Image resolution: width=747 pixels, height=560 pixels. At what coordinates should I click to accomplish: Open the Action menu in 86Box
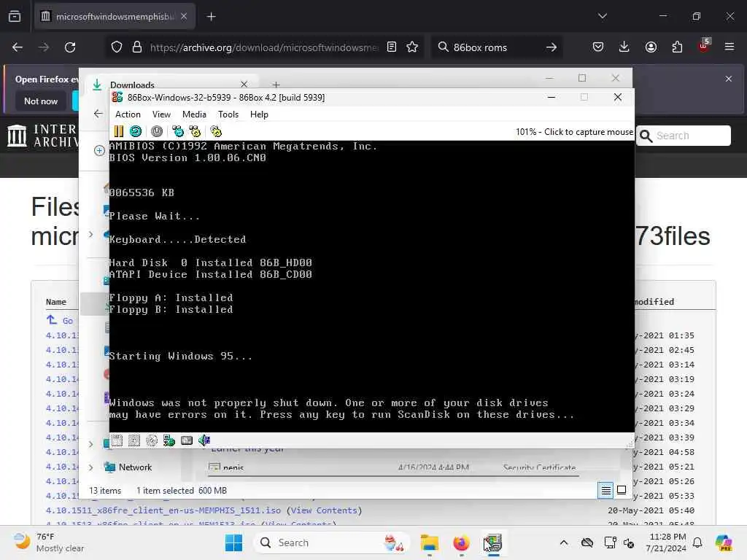[x=128, y=114]
